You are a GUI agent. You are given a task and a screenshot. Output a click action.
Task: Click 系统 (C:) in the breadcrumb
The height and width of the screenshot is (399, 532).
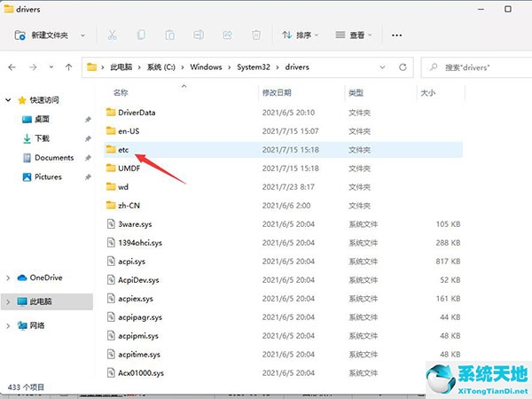[161, 67]
